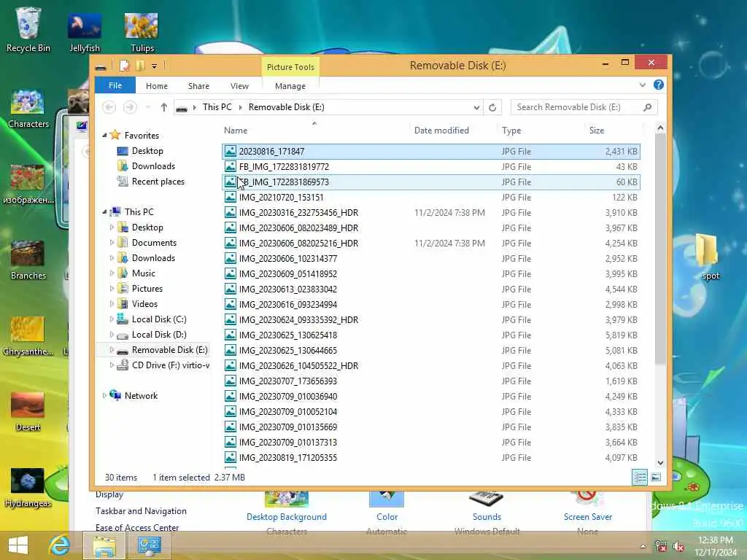Select file IMG_20210720_153151

pos(431,197)
